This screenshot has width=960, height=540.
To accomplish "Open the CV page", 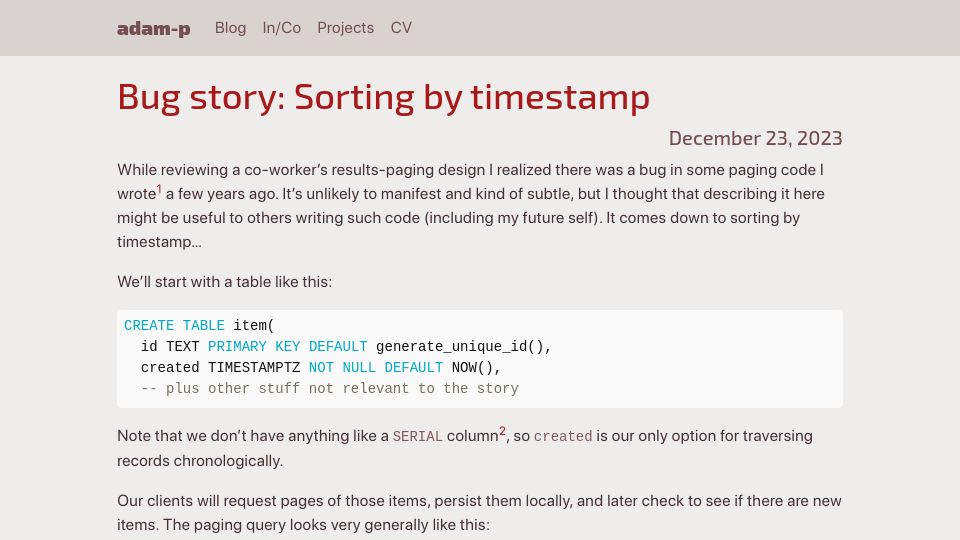I will click(x=401, y=28).
